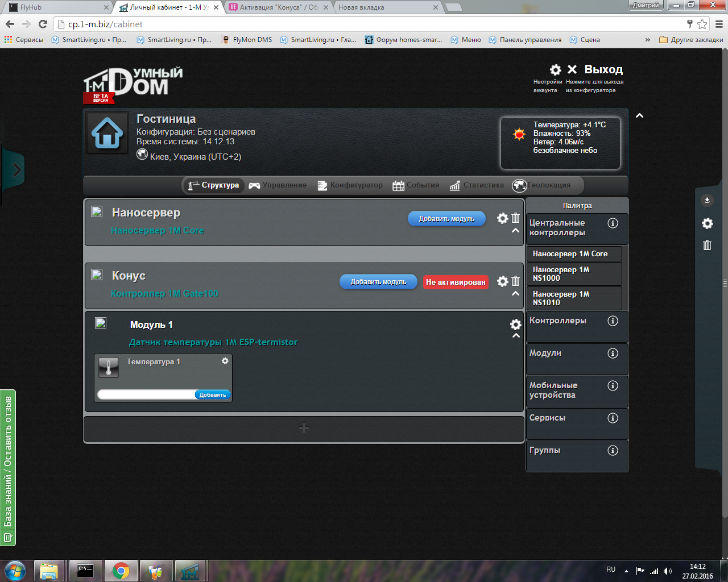Click Панель управления bookmark
Image resolution: width=728 pixels, height=582 pixels.
tap(525, 40)
